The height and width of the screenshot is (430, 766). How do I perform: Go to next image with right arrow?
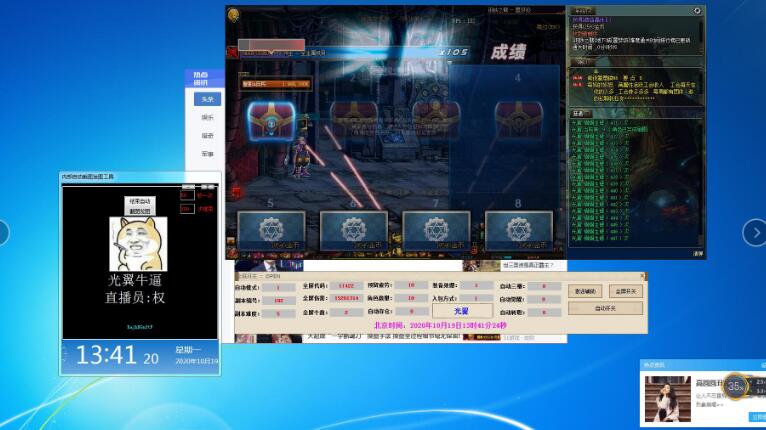755,233
